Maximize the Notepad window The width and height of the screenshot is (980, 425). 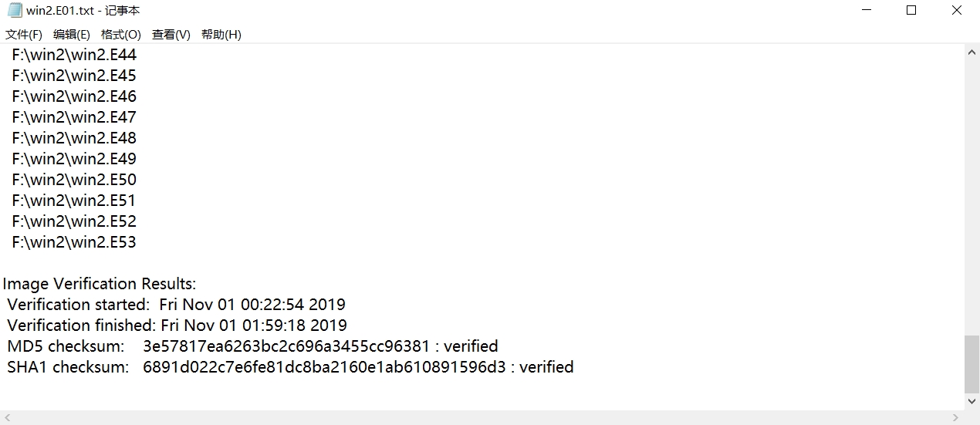tap(911, 11)
